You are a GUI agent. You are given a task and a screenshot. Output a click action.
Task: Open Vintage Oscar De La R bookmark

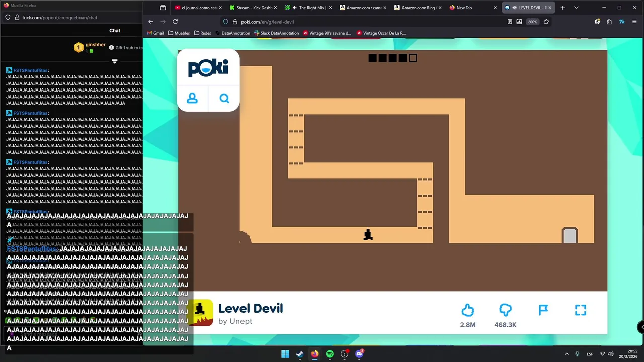381,33
